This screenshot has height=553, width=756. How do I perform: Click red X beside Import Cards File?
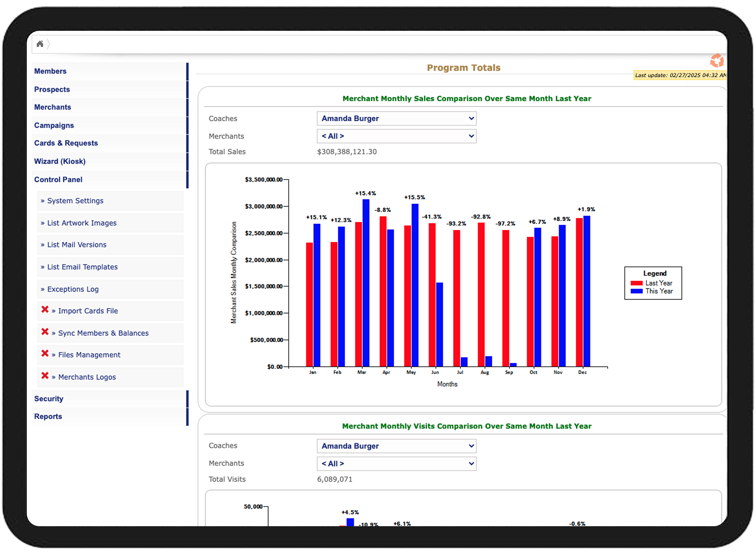45,310
